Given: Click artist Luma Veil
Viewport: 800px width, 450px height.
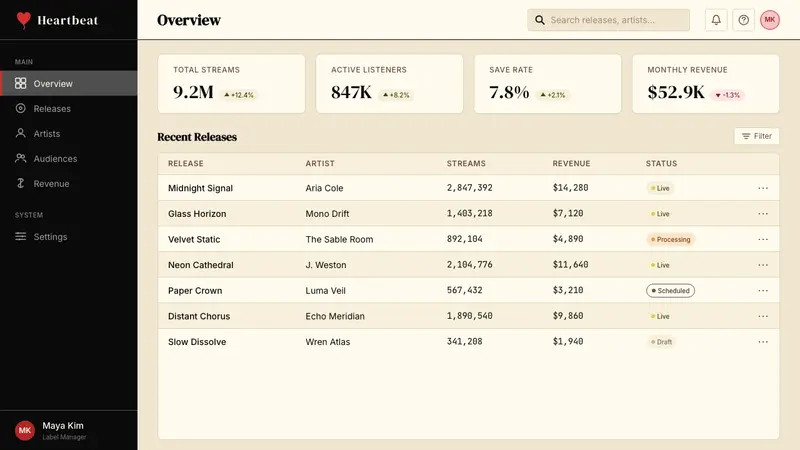Looking at the screenshot, I should tap(325, 290).
